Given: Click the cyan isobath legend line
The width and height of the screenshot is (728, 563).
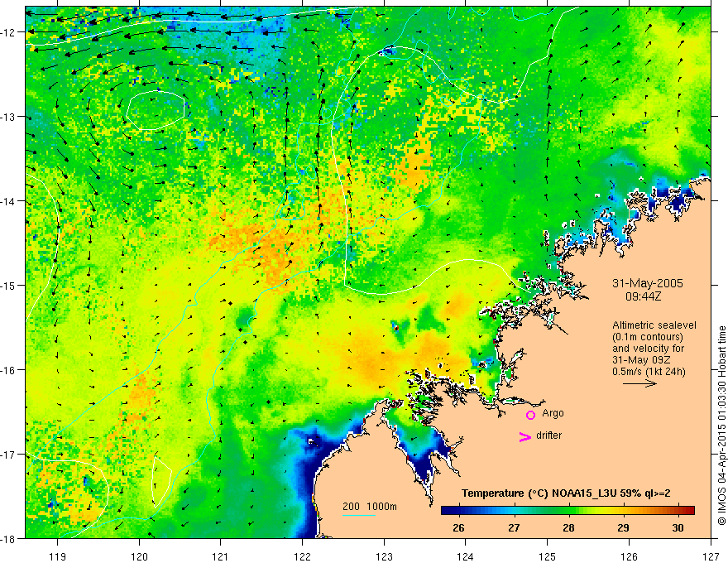Looking at the screenshot, I should [x=359, y=515].
